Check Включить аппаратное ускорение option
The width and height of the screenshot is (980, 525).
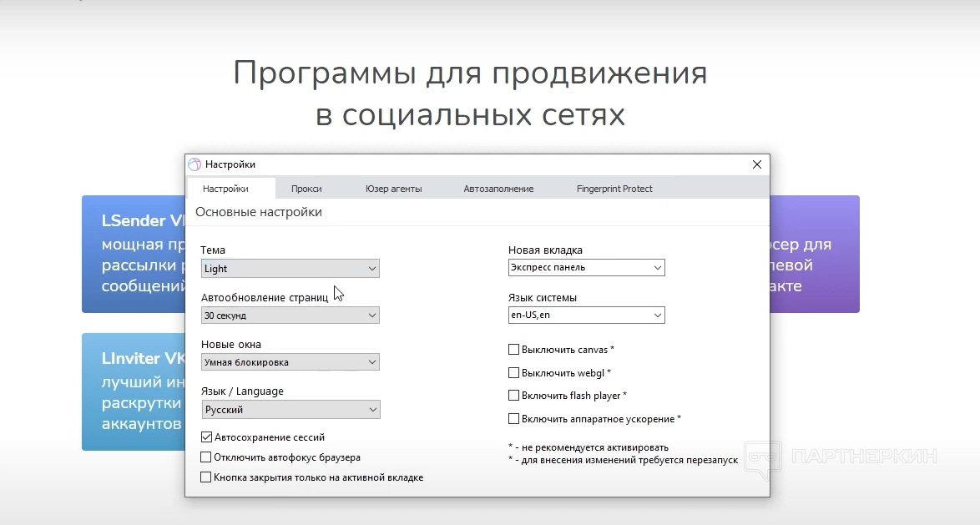514,419
